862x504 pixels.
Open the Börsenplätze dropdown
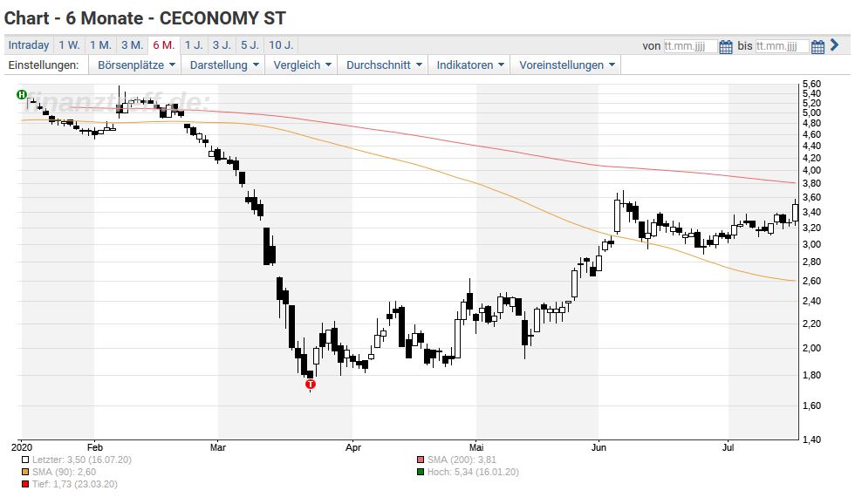(x=136, y=65)
